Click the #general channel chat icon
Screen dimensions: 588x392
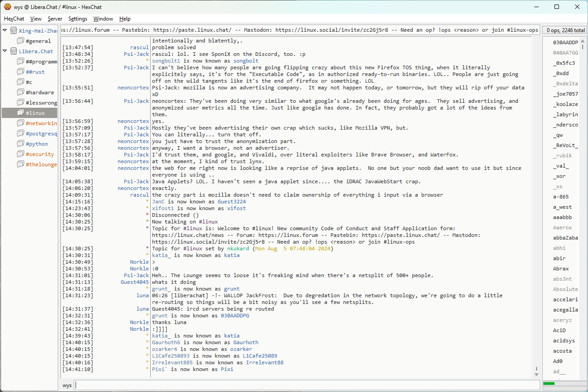coord(21,41)
